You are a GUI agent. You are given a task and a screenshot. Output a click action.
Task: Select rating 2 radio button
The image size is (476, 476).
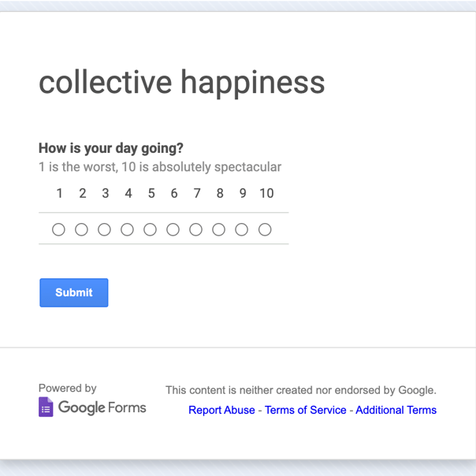[x=81, y=229]
